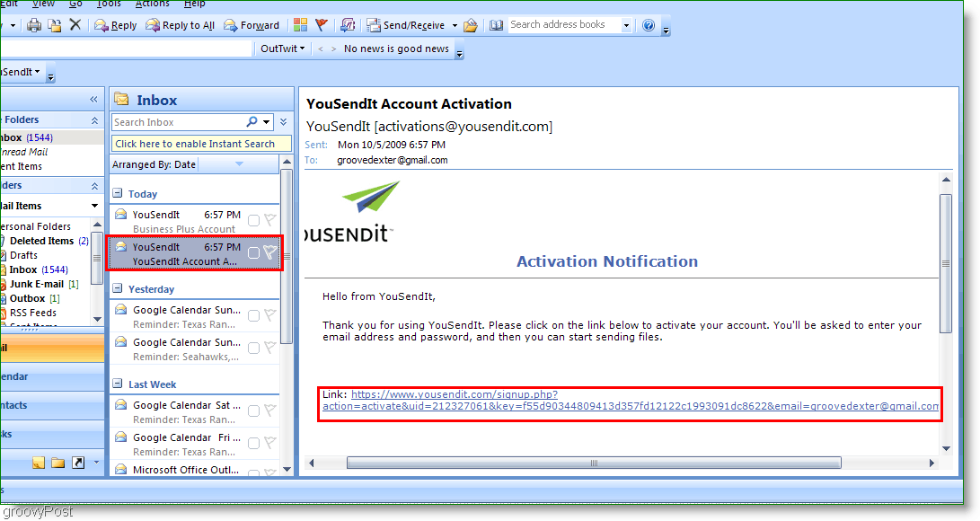Click the reading pane horizontal scrollbar thumb

594,463
